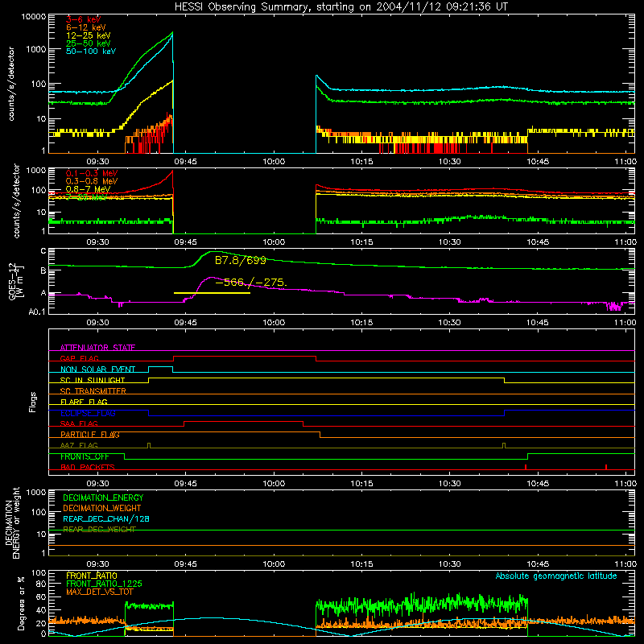Click the green FRONT_RATIO_1225 legend label

click(x=104, y=584)
